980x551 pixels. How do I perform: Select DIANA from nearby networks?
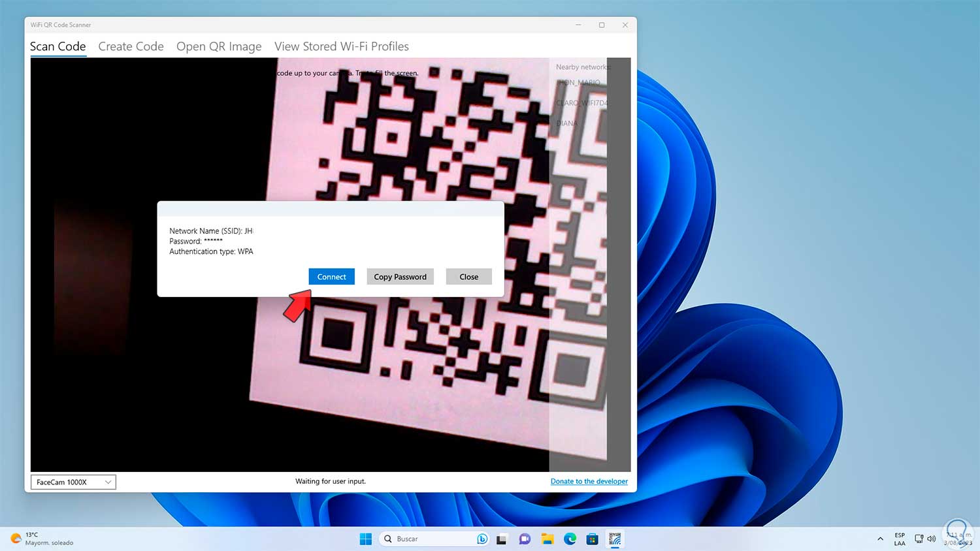tap(567, 123)
